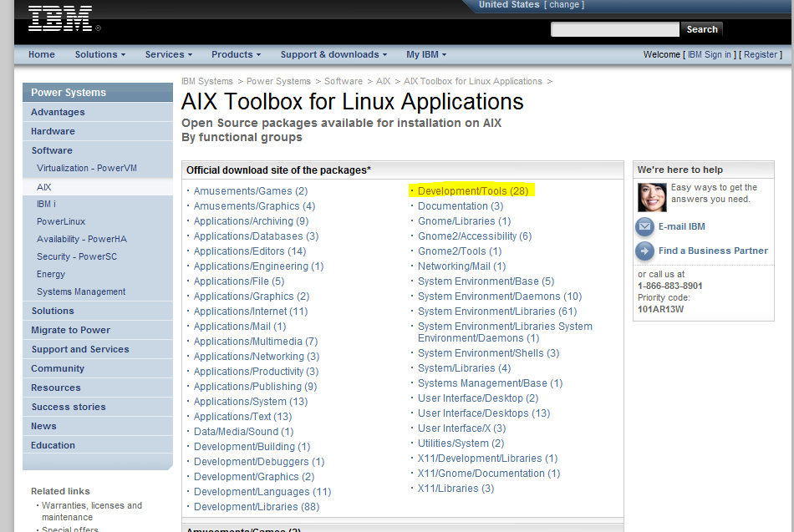Open System Environment/Libraries (61) link
The height and width of the screenshot is (532, 794).
(x=497, y=312)
